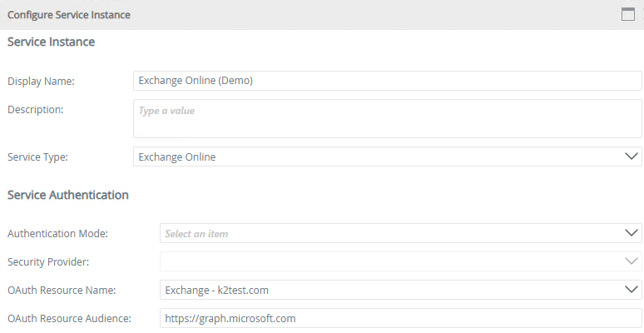Screen dimensions: 644x333
Task: Focus the Display Name text field
Action: [387, 81]
